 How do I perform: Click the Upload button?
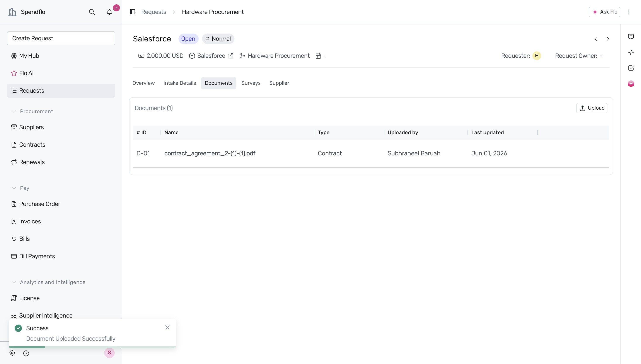592,108
